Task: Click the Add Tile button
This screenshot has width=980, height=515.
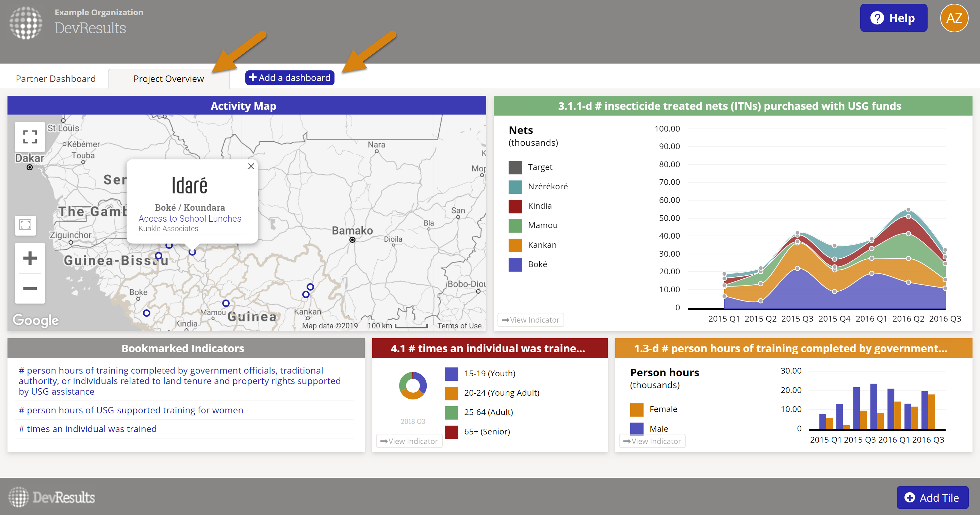Action: pyautogui.click(x=932, y=497)
